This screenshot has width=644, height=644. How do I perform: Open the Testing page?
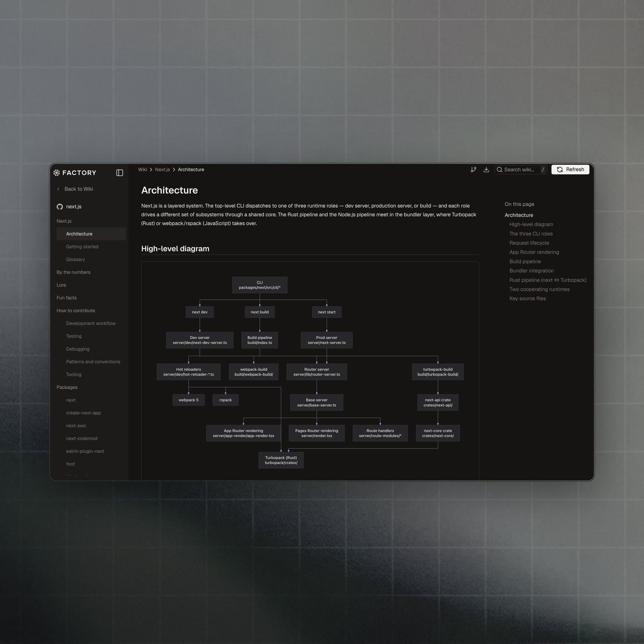point(74,336)
